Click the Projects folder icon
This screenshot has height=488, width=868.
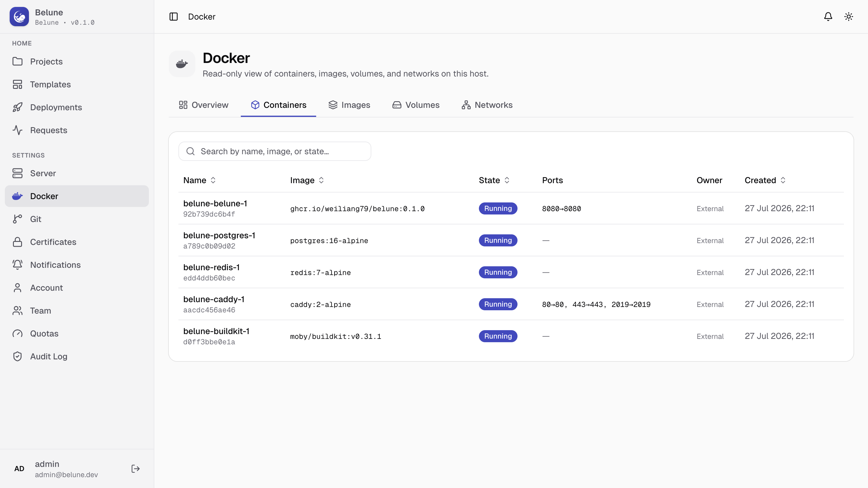[x=17, y=61]
